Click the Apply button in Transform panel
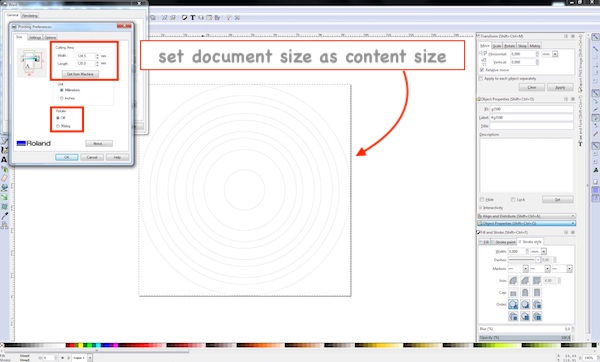Viewport: 600px width, 362px height. 560,87
